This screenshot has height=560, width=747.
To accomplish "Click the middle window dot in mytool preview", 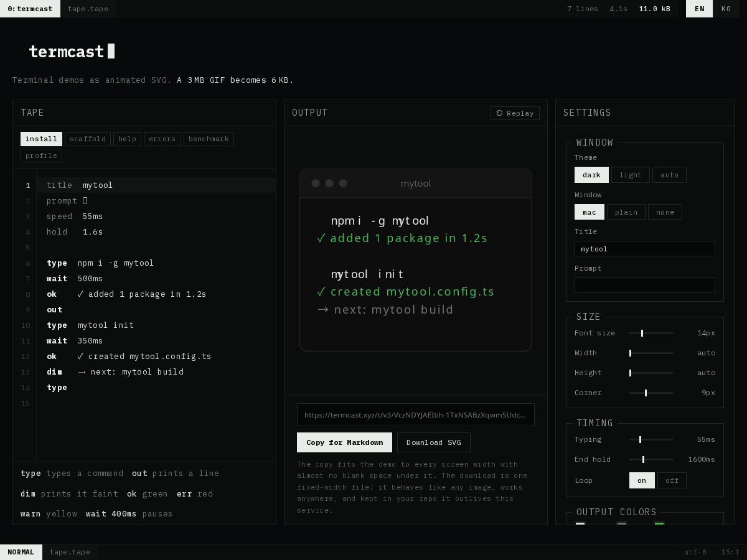I will 329,183.
